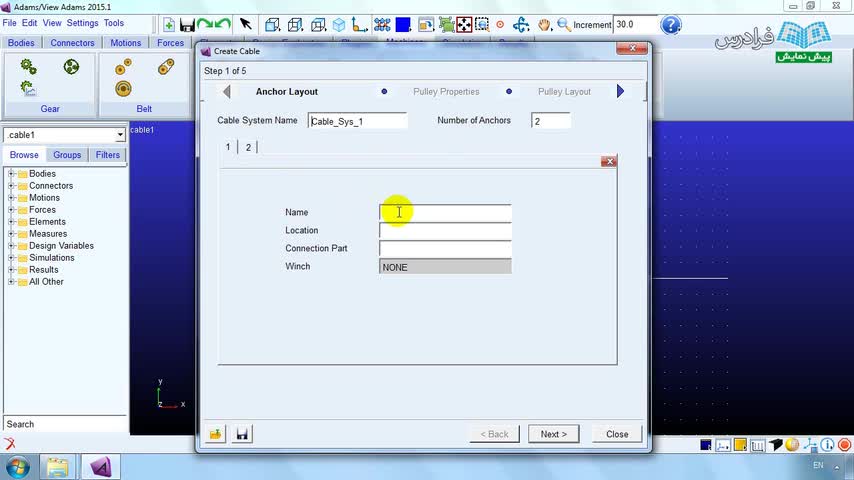Image resolution: width=854 pixels, height=480 pixels.
Task: Open the Edit menu
Action: [x=29, y=23]
